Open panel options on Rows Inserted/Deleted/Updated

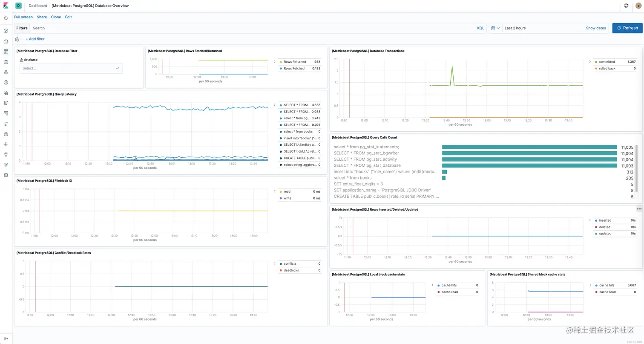[639, 209]
